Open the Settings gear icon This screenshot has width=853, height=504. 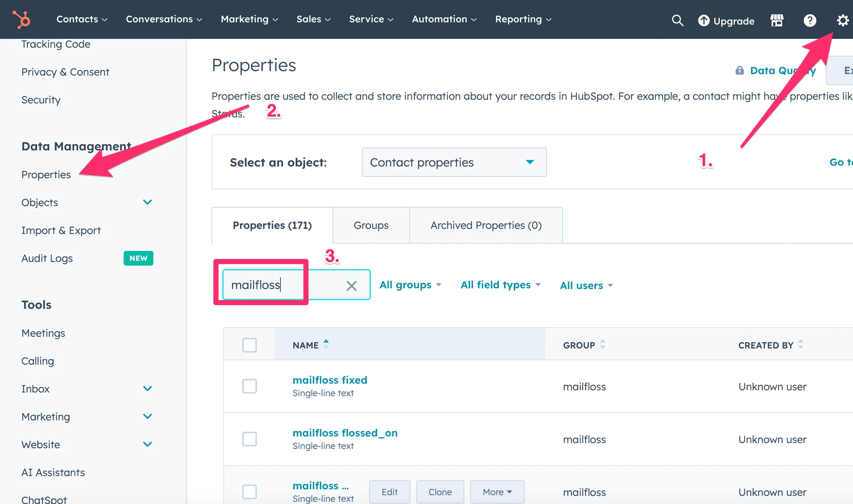[843, 20]
